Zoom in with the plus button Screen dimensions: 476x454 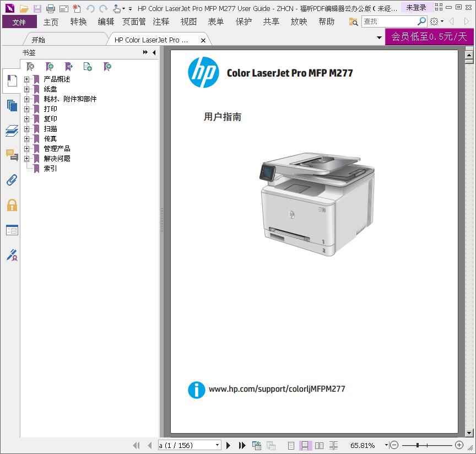(x=459, y=445)
